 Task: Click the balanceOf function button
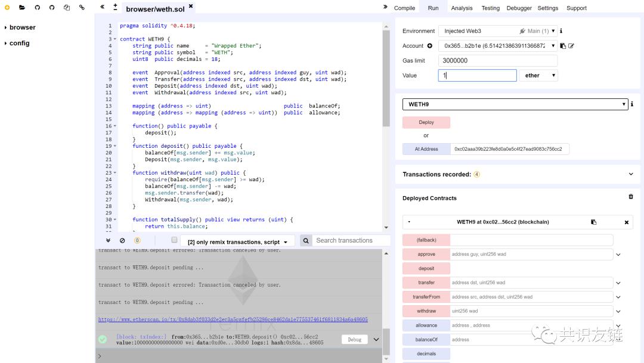tap(426, 340)
